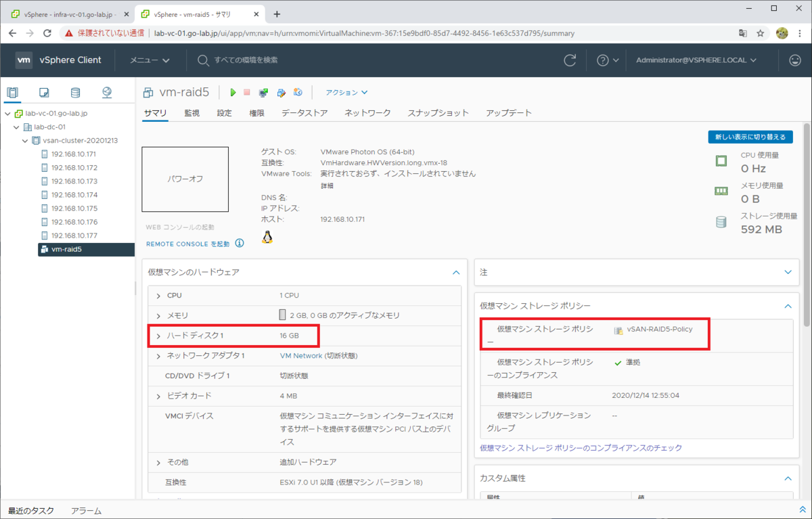Click the edit settings icon
The image size is (812, 519).
tap(281, 93)
